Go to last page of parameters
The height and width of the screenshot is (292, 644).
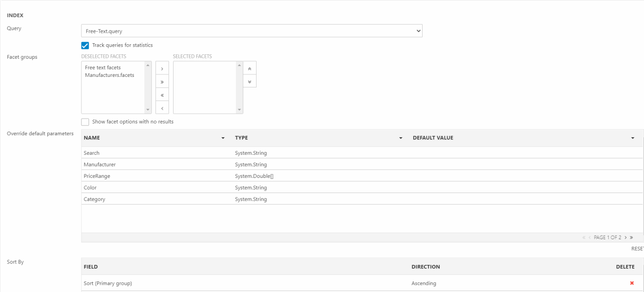(x=631, y=238)
